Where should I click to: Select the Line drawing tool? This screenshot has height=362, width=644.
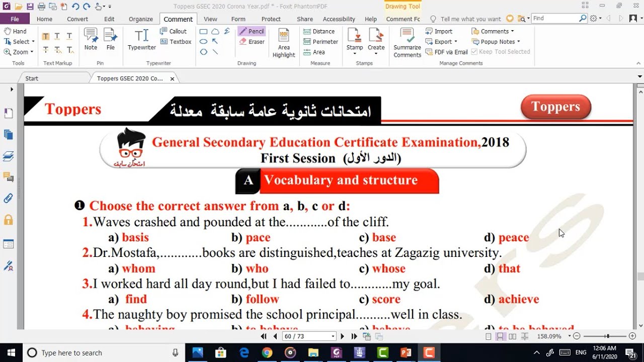coord(215,52)
